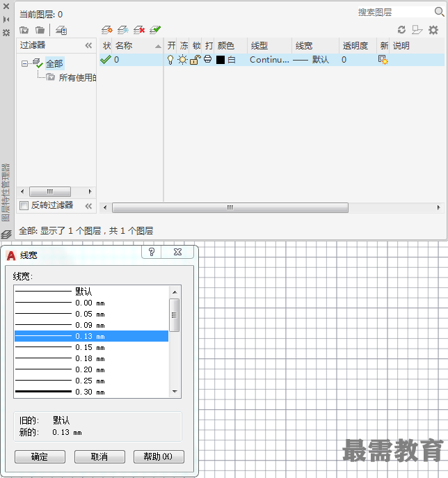The image size is (448, 478).
Task: Click transparency value 0 of layer 0
Action: (344, 60)
